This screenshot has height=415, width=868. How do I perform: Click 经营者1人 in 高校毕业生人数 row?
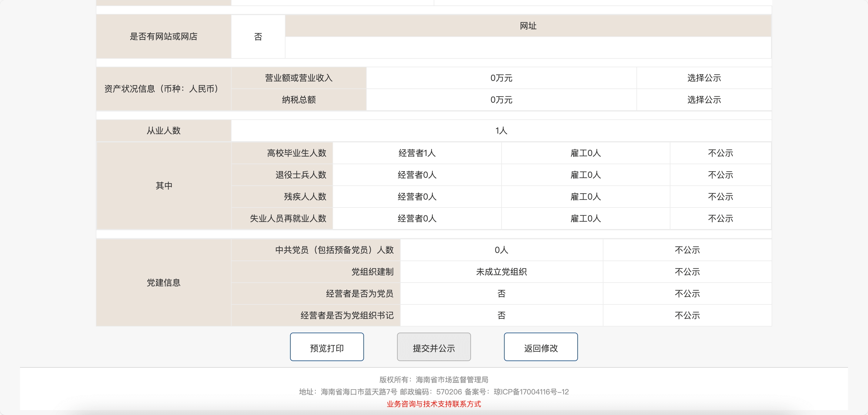click(x=417, y=153)
